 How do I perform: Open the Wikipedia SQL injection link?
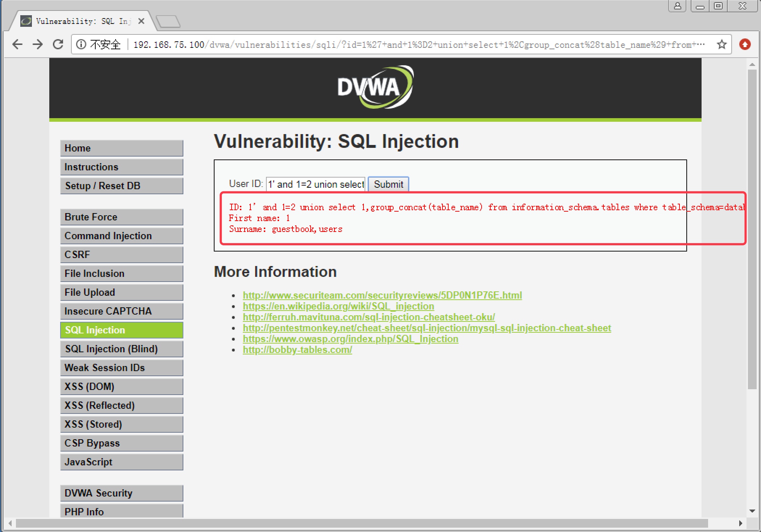tap(338, 306)
